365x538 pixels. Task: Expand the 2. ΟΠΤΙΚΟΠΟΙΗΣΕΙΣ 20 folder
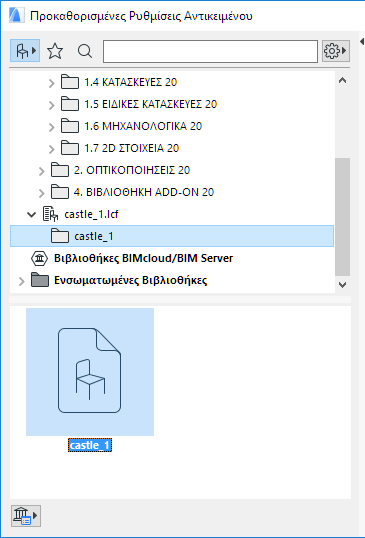tap(42, 171)
